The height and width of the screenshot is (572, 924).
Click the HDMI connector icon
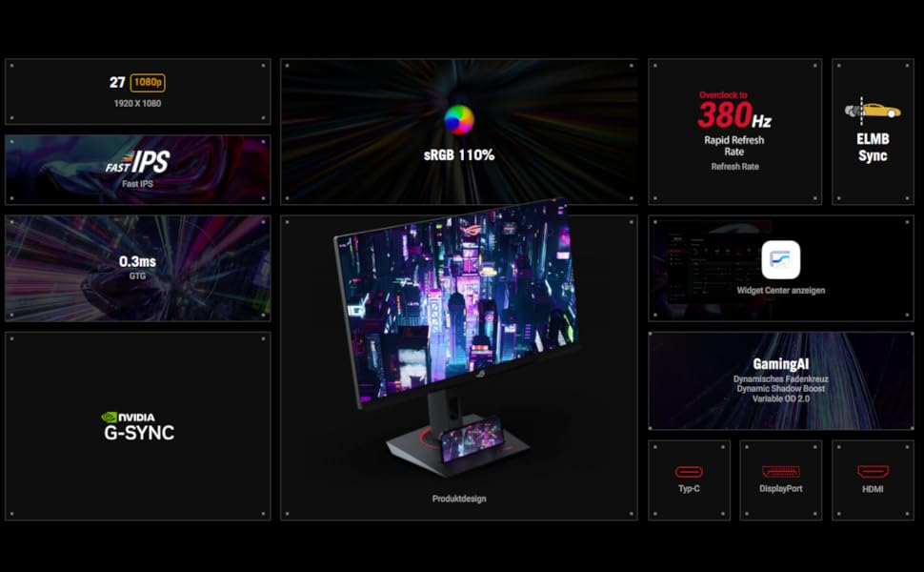pyautogui.click(x=873, y=472)
